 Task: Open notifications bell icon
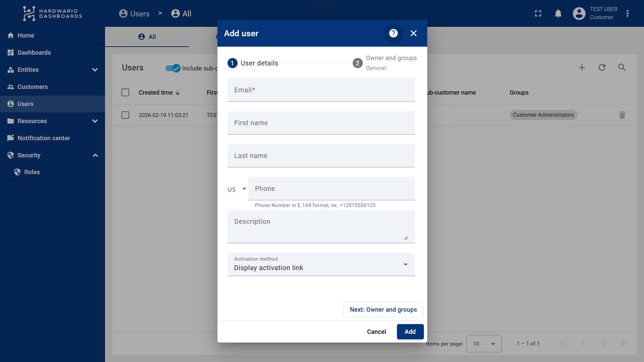558,13
